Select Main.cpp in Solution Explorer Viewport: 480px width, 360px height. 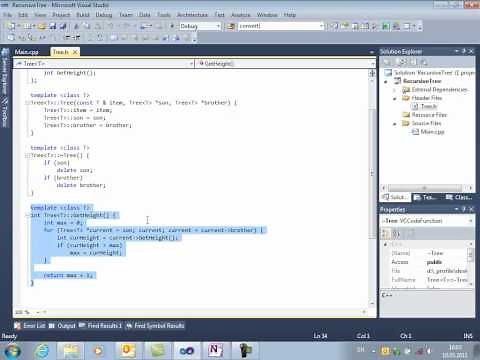coord(432,132)
